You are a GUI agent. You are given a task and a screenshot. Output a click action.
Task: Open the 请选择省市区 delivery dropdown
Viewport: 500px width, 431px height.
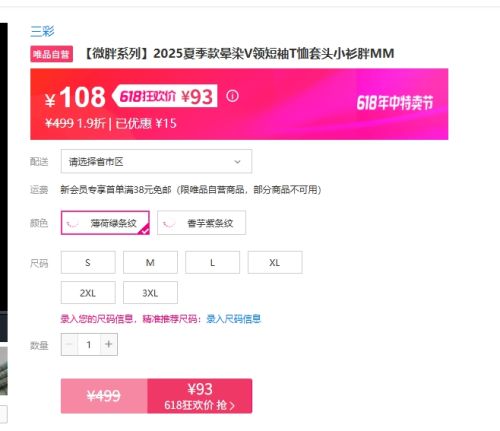[x=156, y=162]
